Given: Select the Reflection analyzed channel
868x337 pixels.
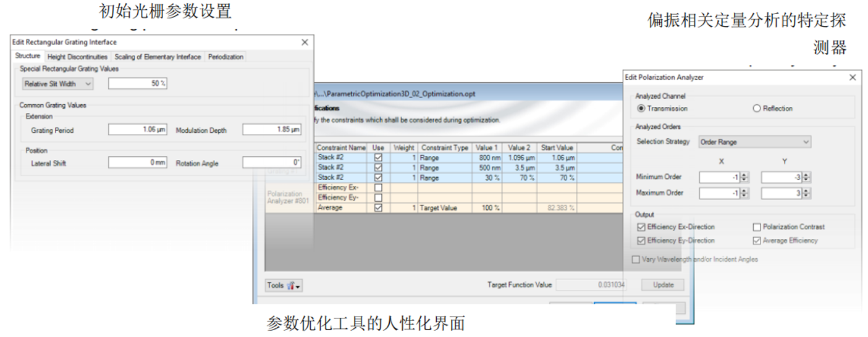Looking at the screenshot, I should click(x=757, y=109).
